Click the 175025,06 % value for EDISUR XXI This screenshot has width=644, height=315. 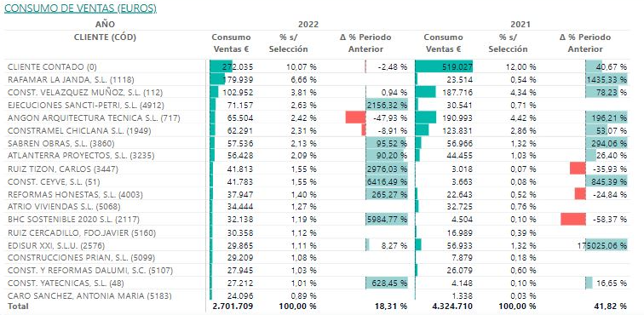(603, 245)
